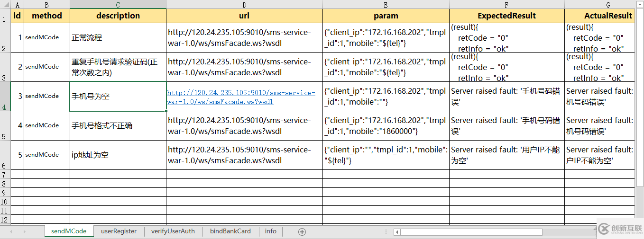Image resolution: width=644 pixels, height=239 pixels.
Task: Select column F header
Action: point(507,5)
